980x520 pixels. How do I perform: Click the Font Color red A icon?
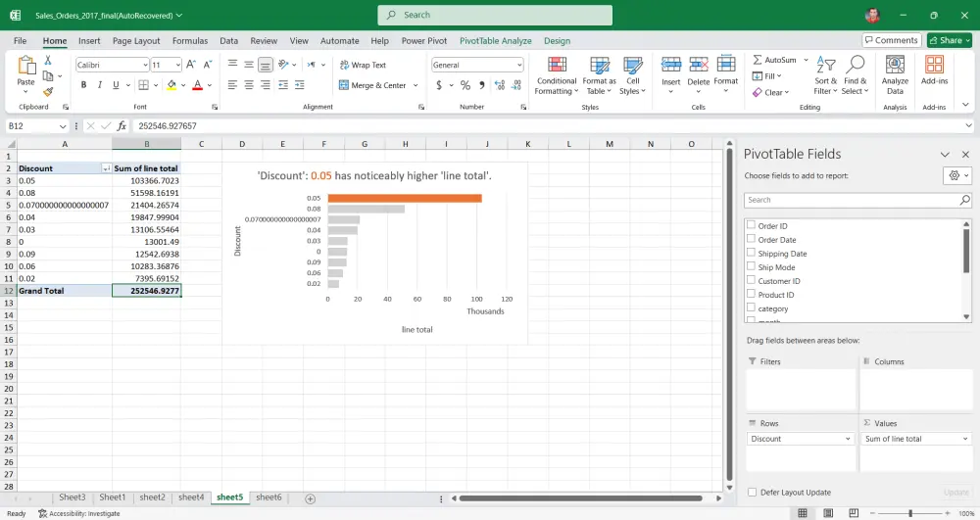click(x=198, y=85)
